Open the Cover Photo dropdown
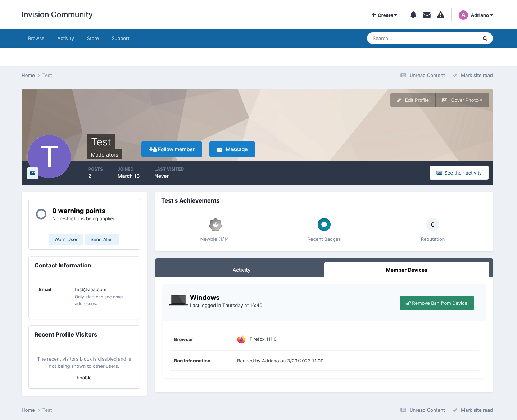 462,100
